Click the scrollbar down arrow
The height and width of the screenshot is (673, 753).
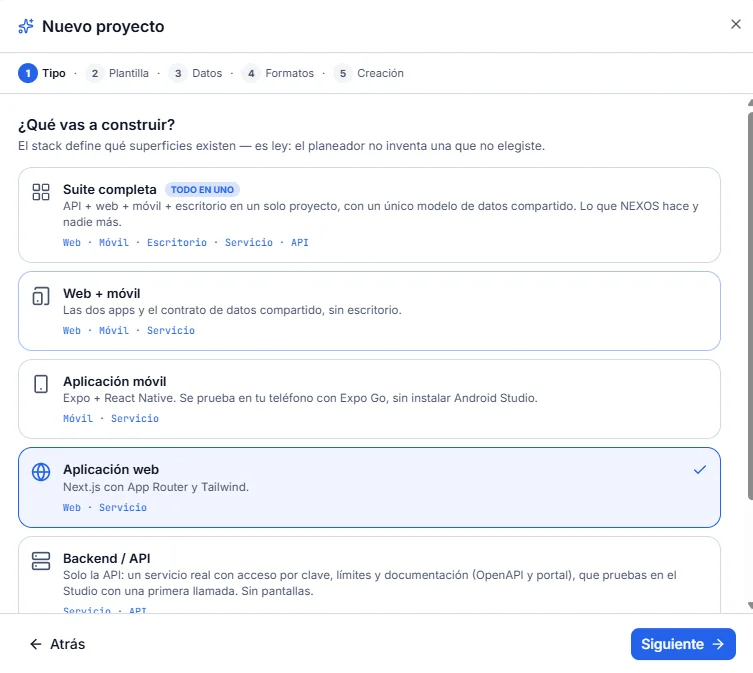(x=750, y=606)
